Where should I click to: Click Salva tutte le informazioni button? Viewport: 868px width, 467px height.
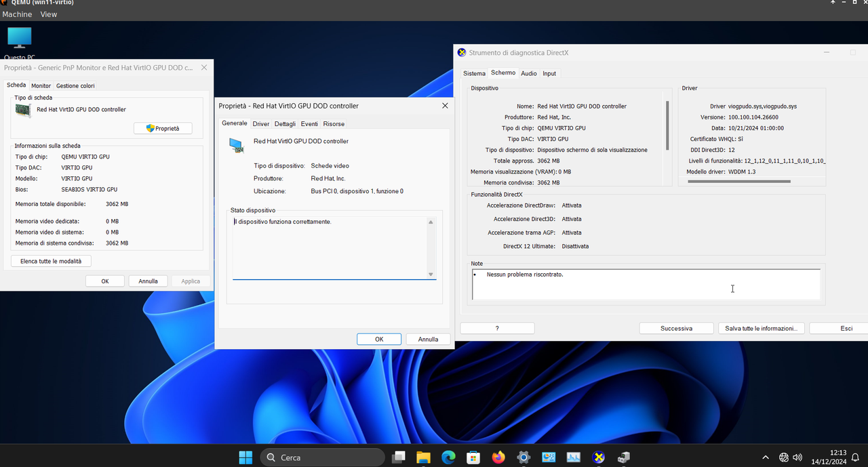pyautogui.click(x=762, y=328)
